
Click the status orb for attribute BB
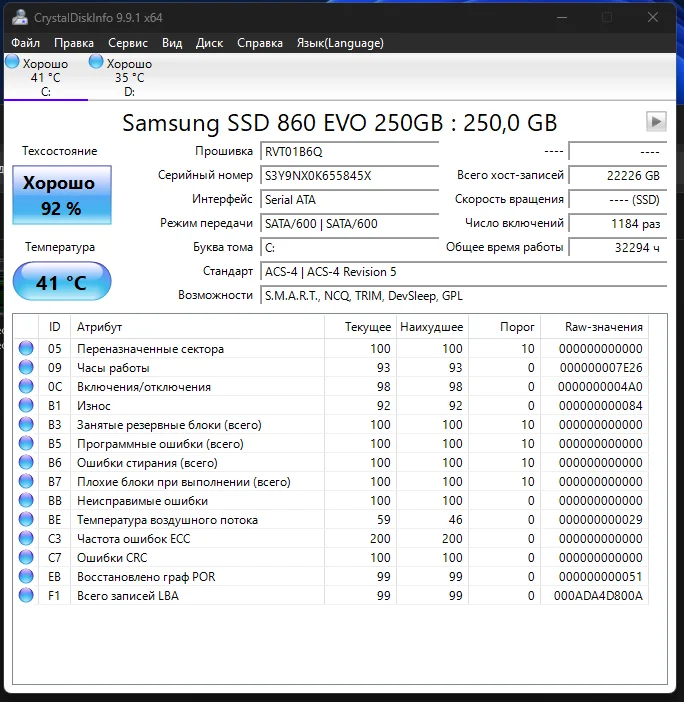[26, 501]
